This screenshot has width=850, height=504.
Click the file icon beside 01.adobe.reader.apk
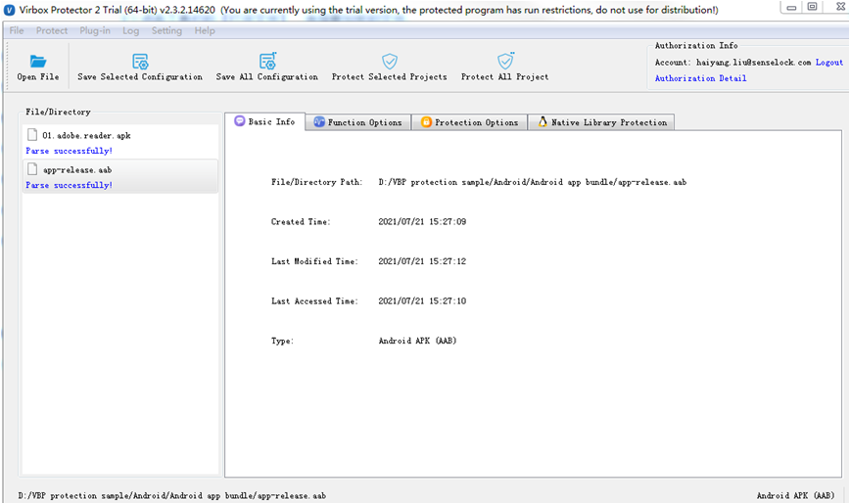tap(32, 135)
